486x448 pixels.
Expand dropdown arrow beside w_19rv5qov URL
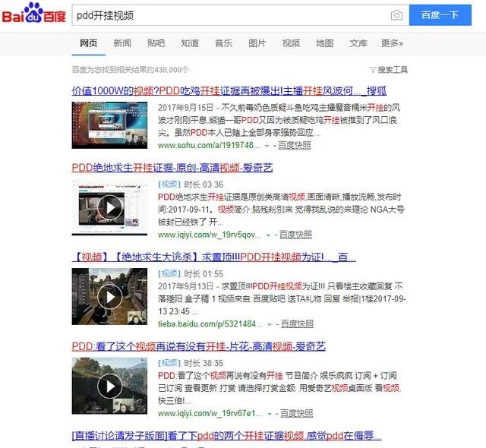tap(268, 235)
